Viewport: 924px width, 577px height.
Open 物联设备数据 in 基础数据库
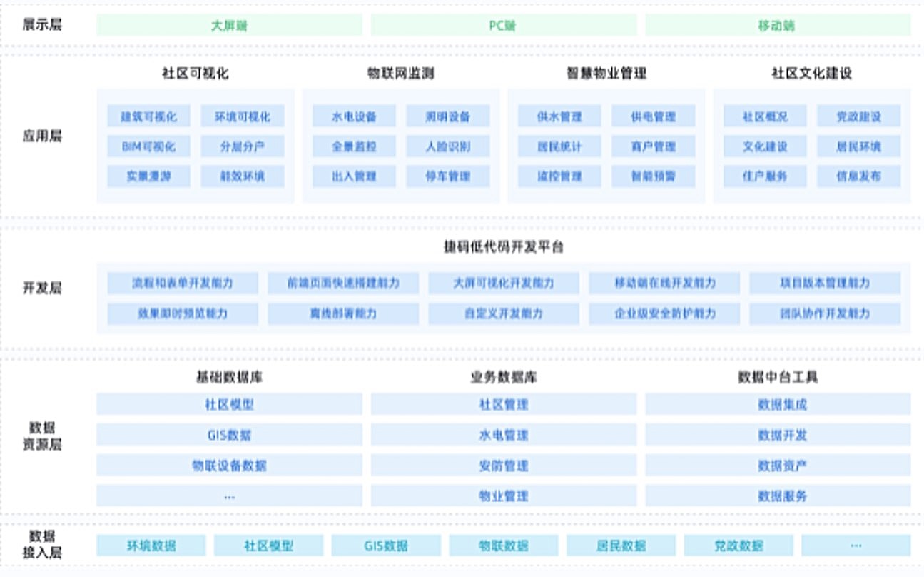(x=229, y=466)
